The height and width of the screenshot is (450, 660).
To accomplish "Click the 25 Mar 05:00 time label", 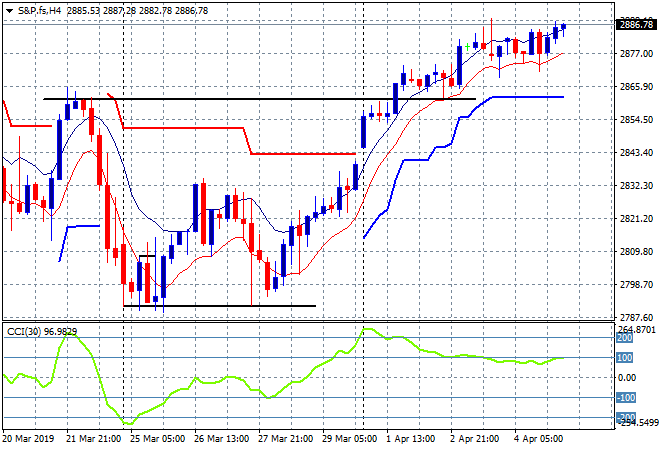I will pyautogui.click(x=157, y=439).
